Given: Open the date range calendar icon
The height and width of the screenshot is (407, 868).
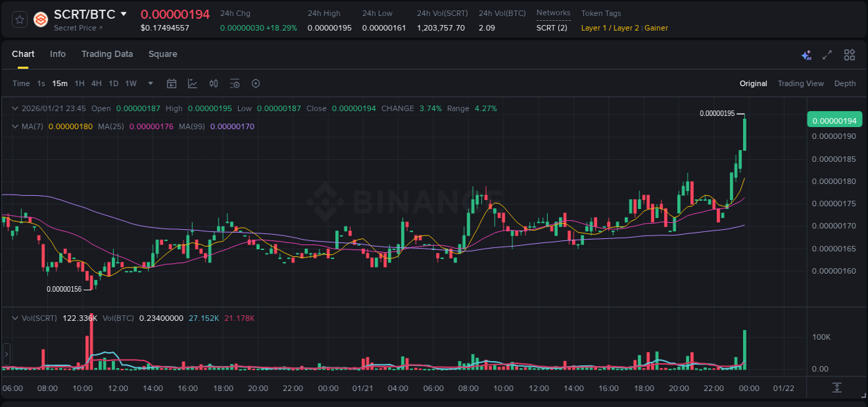Looking at the screenshot, I should pos(172,83).
